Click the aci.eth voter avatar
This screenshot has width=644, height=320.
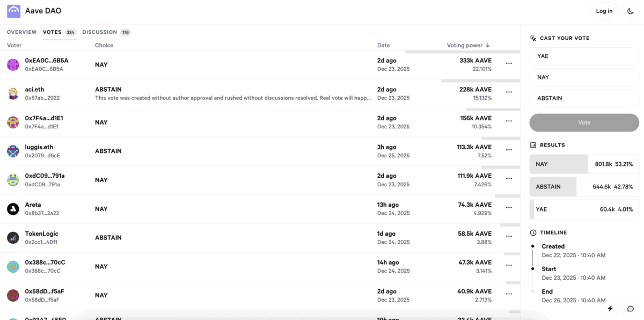[x=13, y=94]
